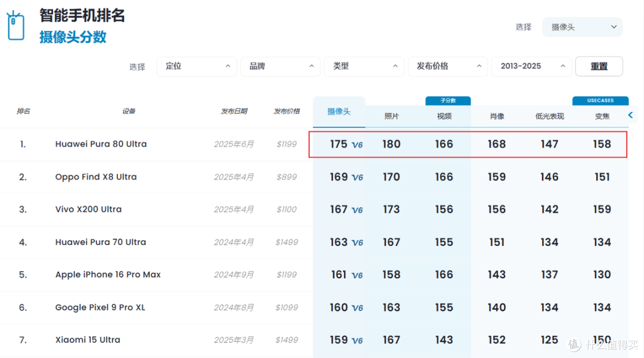
Task: Open Huawei Pura 70 Ultra device link
Action: click(x=101, y=242)
